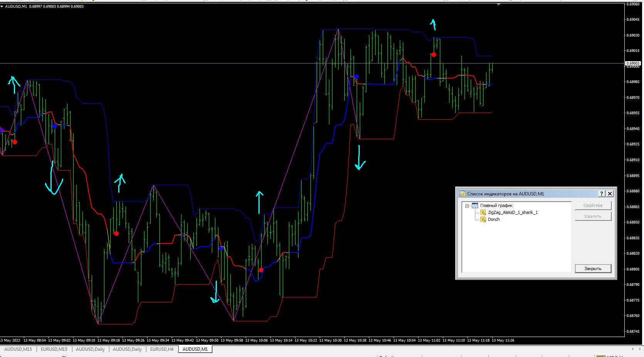Select the active AUDUSD,M1 chart tab
Screen dimensions: 644x357
[195, 349]
